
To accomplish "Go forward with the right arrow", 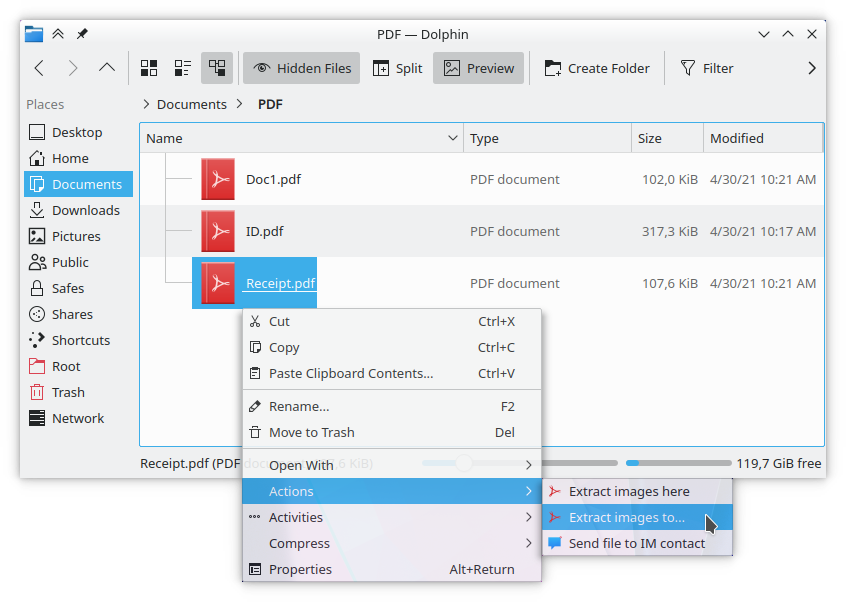I will point(73,68).
